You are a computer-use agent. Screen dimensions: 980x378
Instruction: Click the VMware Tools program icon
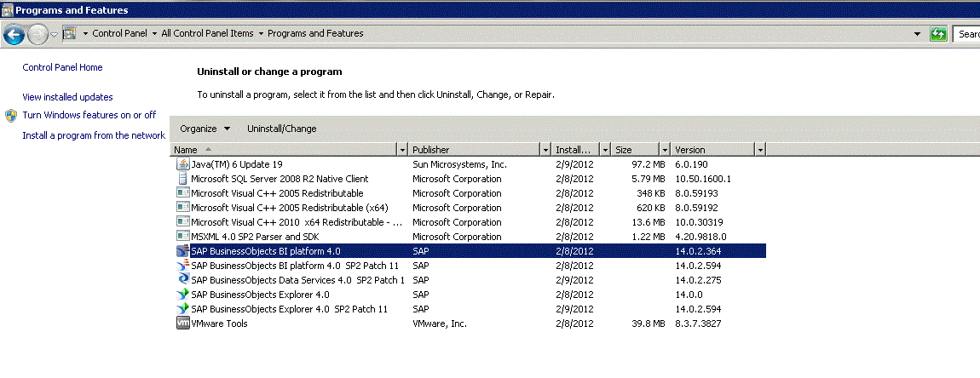click(182, 324)
